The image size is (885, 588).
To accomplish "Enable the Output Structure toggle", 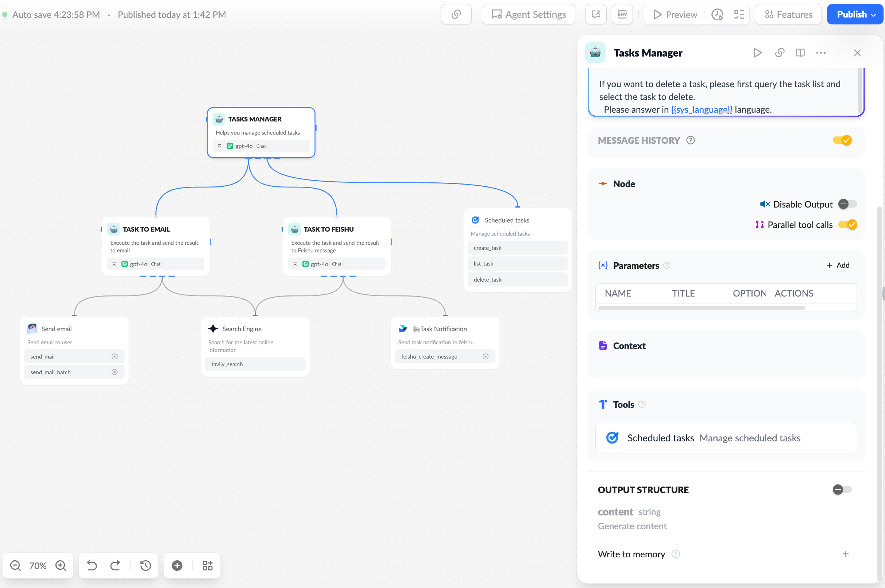I will point(842,490).
